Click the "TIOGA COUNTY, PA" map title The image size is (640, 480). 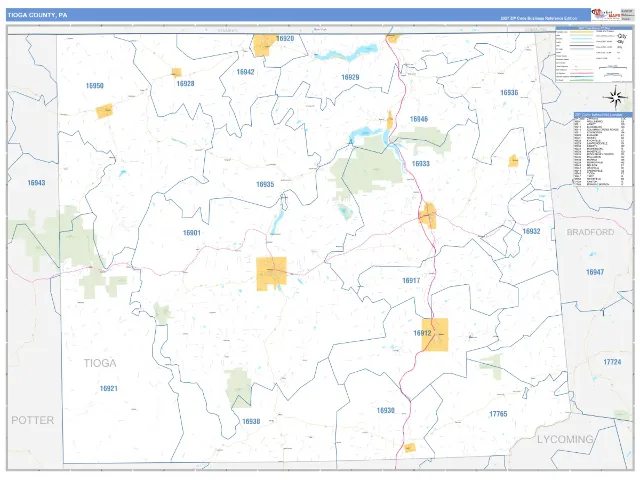[37, 15]
